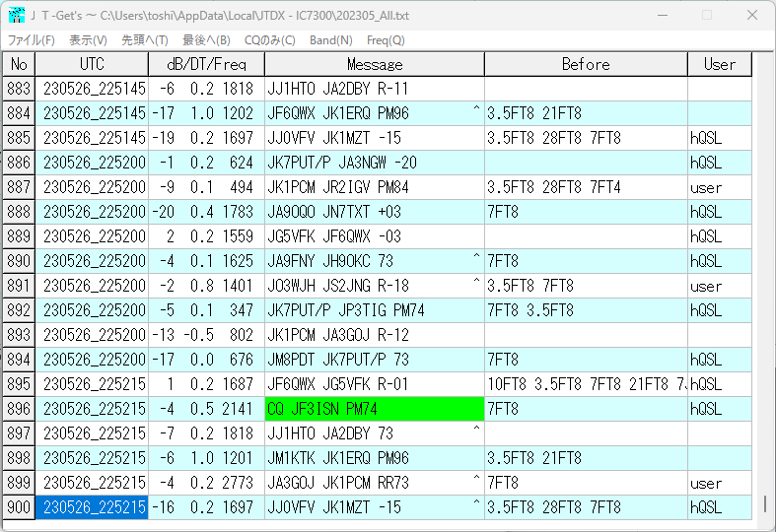Click the JT-Get's app icon in title bar
This screenshot has width=776, height=532.
[x=17, y=15]
